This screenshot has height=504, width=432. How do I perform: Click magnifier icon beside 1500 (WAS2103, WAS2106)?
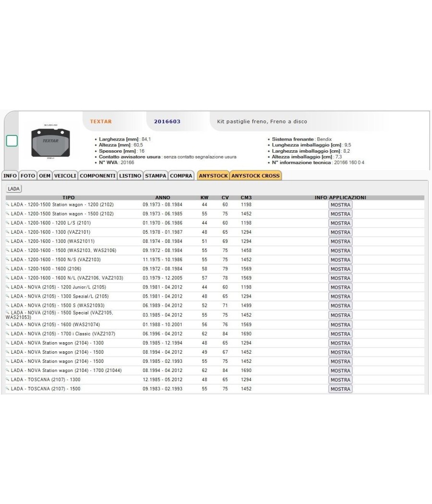coord(8,250)
